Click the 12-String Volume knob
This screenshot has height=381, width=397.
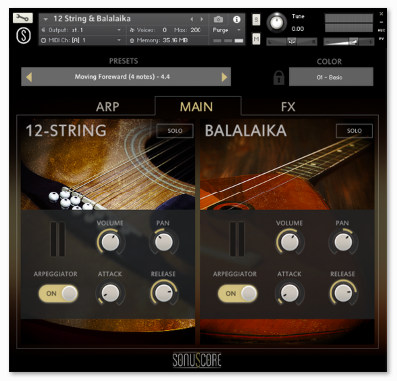[110, 241]
